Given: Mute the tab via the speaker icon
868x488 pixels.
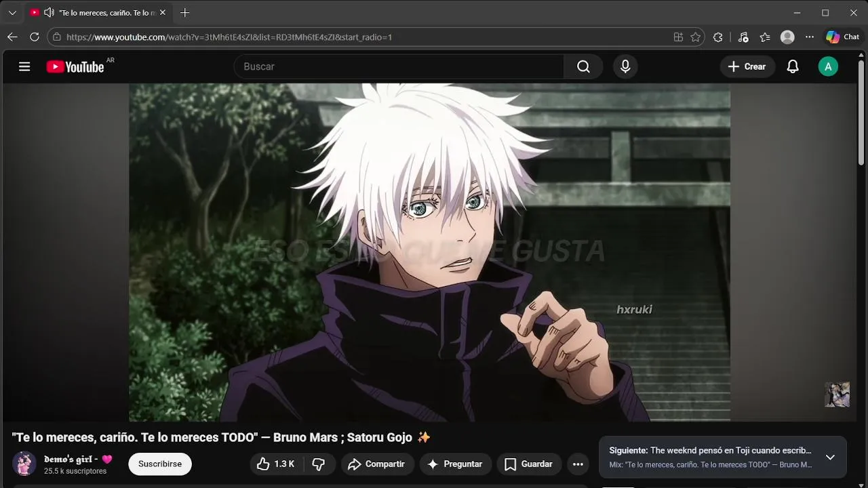Looking at the screenshot, I should (49, 12).
